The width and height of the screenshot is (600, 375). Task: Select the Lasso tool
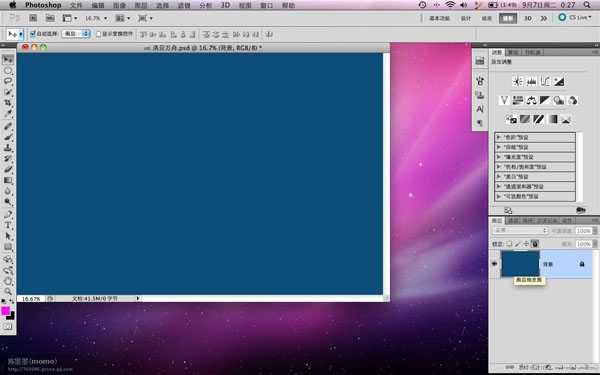8,81
